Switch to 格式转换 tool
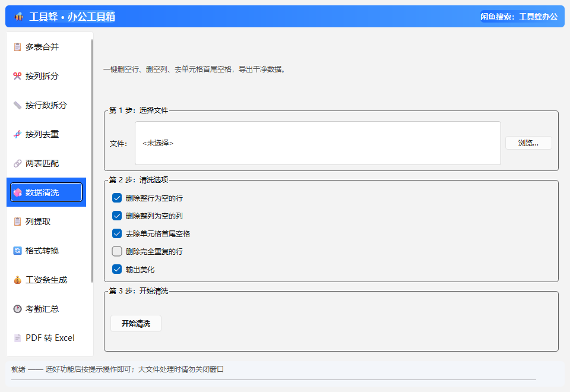Image resolution: width=570 pixels, height=392 pixels. [x=46, y=251]
